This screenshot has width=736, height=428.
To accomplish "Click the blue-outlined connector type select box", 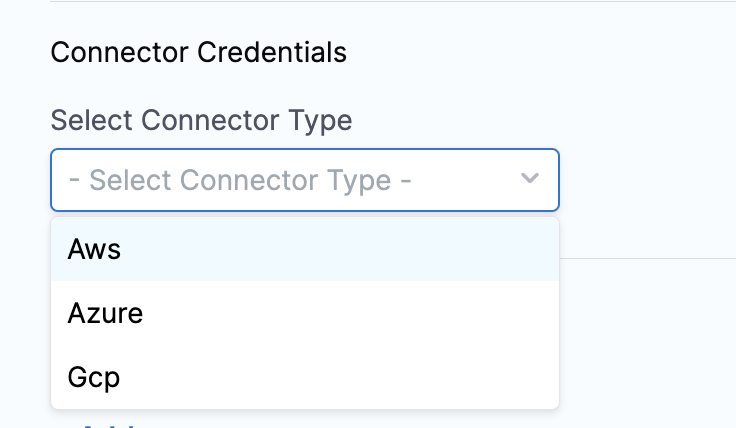I will (304, 180).
